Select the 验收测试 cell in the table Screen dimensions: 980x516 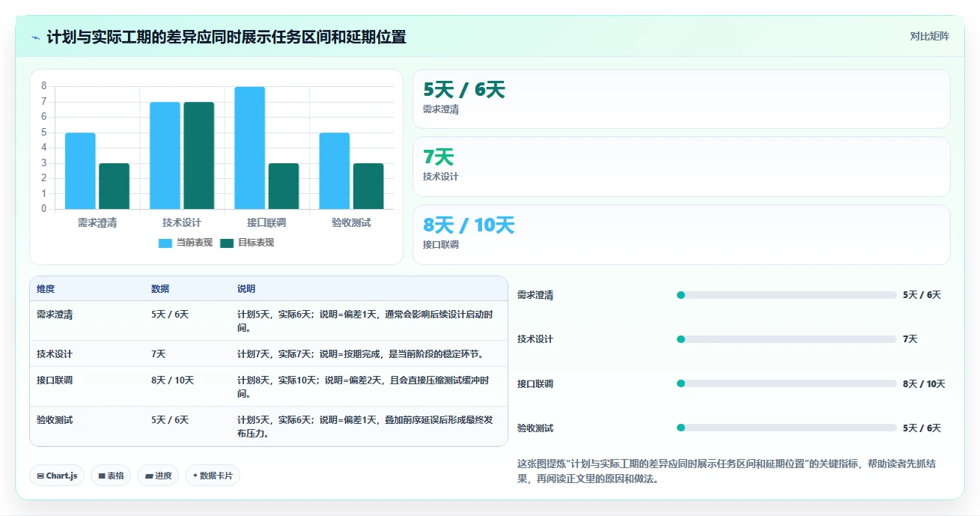(55, 419)
